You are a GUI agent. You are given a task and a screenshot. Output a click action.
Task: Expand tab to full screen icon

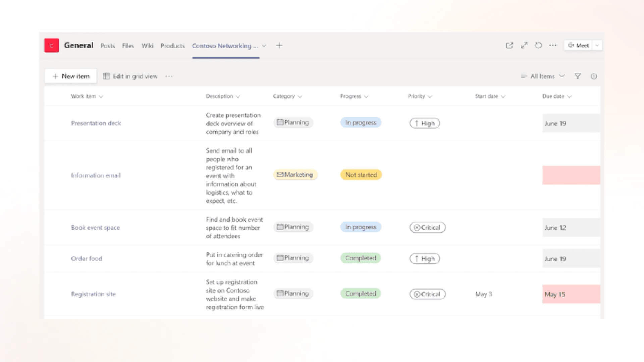coord(524,45)
